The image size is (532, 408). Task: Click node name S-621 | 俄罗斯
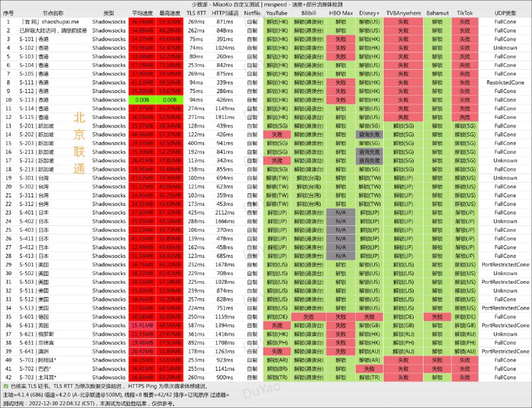pos(37,334)
